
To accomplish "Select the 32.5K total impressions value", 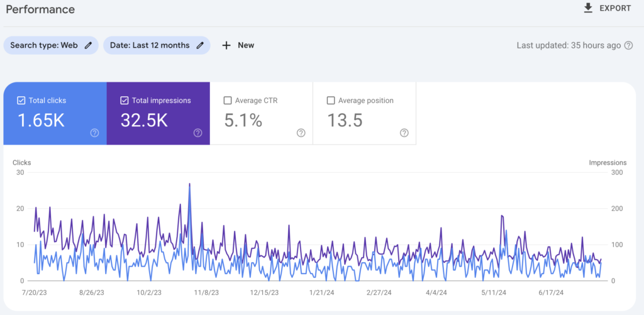I will point(144,120).
